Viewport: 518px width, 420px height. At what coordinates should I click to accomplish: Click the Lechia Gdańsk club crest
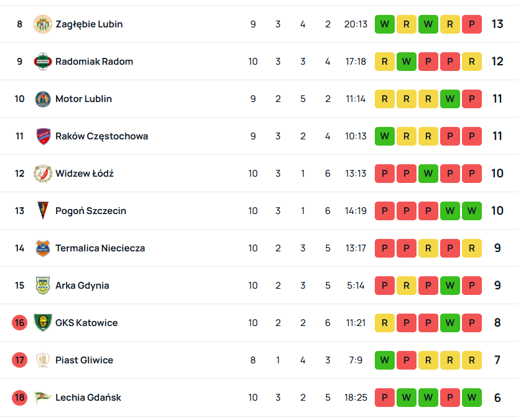point(42,398)
